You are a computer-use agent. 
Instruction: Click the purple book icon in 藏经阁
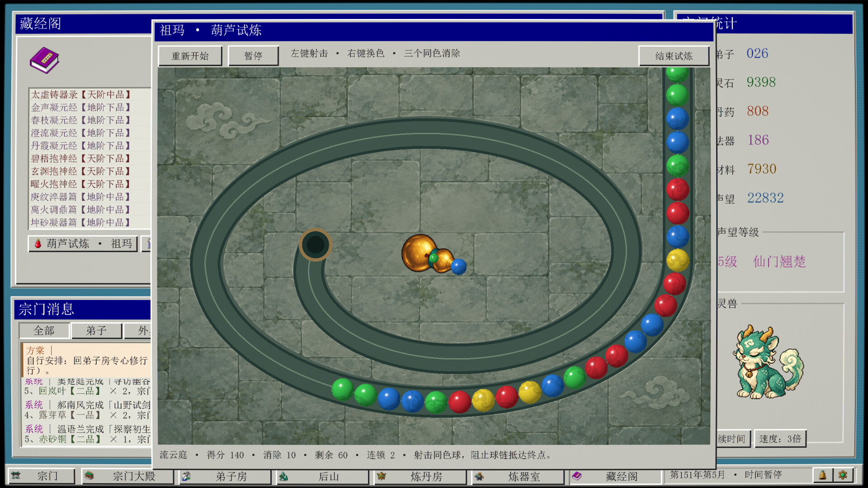(44, 60)
